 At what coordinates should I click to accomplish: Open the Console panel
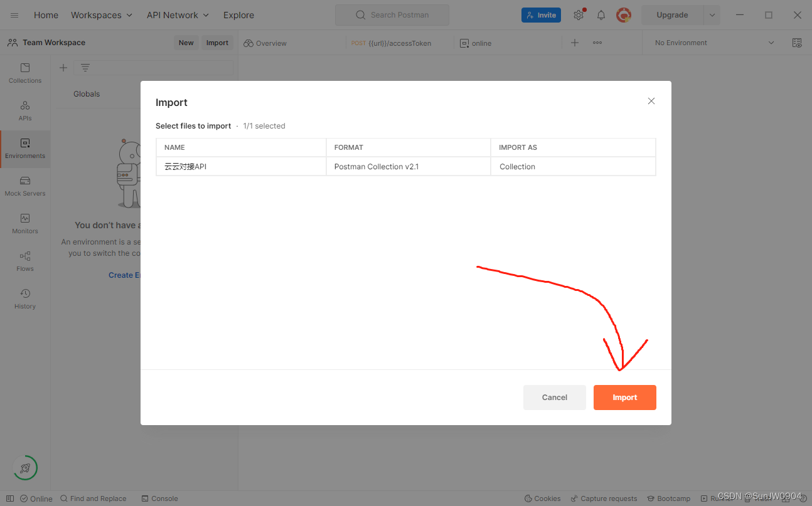tap(160, 498)
